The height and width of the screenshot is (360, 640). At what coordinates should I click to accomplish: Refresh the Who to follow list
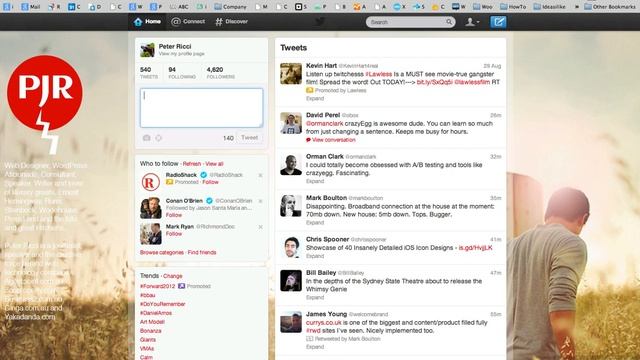click(192, 164)
